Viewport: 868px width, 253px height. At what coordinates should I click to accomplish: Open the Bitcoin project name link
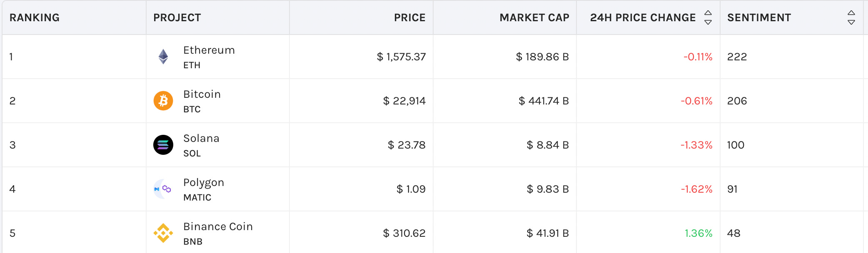(x=202, y=94)
